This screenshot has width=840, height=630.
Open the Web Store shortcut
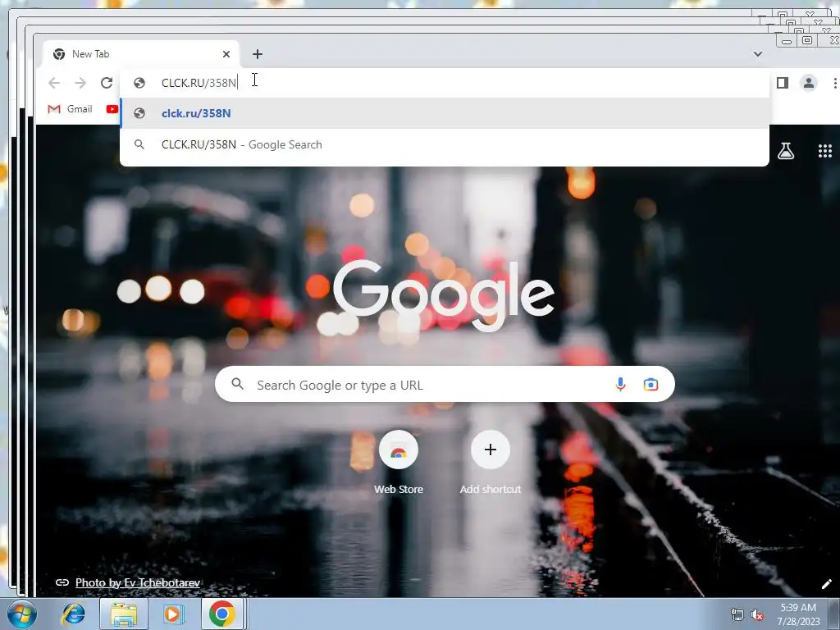[x=399, y=463]
